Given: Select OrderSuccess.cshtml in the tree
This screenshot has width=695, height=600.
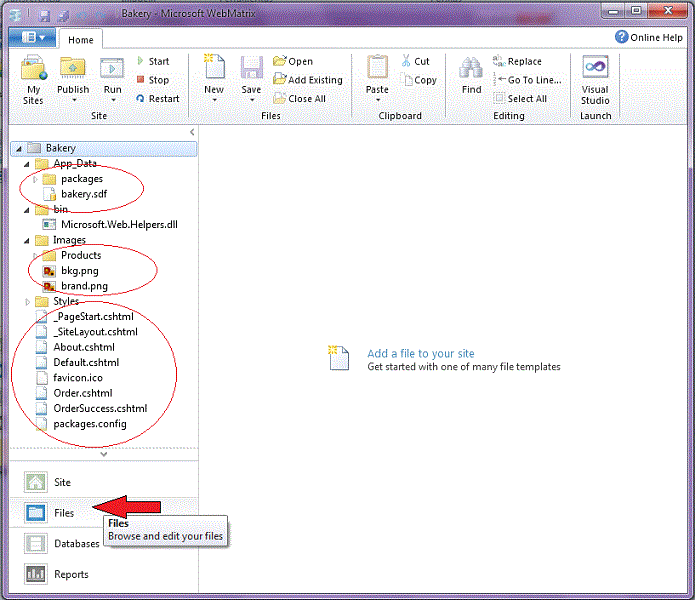Looking at the screenshot, I should [x=100, y=408].
